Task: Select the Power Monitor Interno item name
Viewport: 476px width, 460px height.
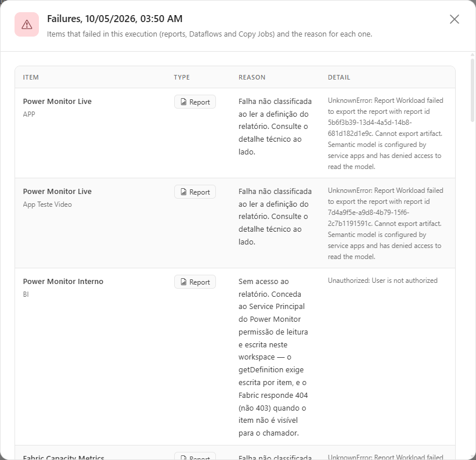Action: coord(63,281)
